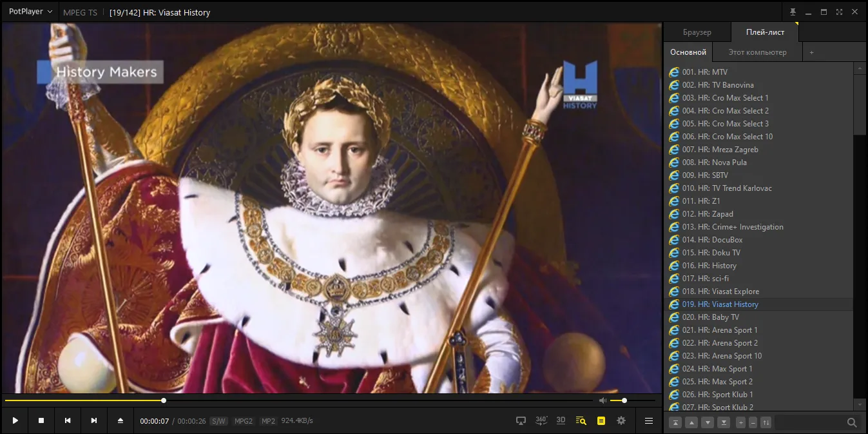Select 002. HR: TV Banovina
Screen dimensions: 868x434
[758, 84]
